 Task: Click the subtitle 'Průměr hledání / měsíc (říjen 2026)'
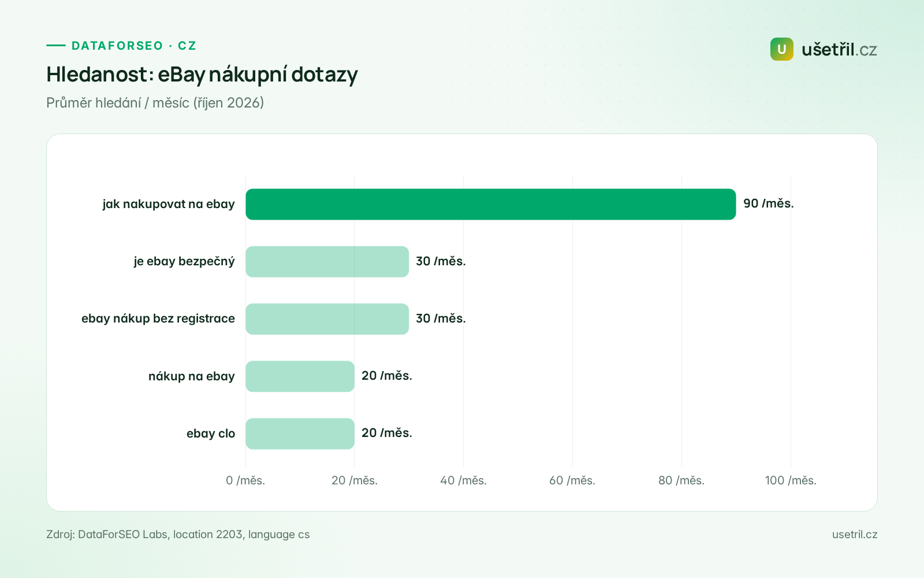tap(155, 103)
